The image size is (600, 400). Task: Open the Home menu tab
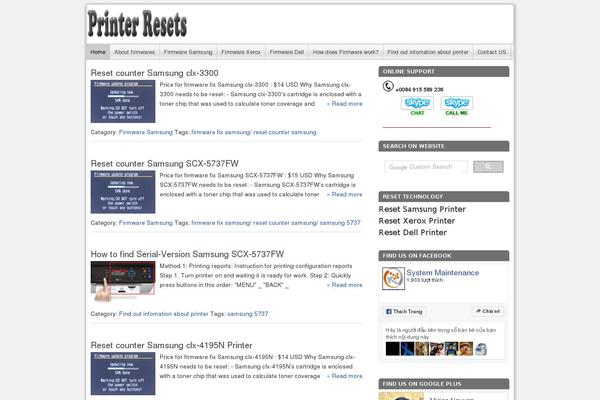point(98,52)
